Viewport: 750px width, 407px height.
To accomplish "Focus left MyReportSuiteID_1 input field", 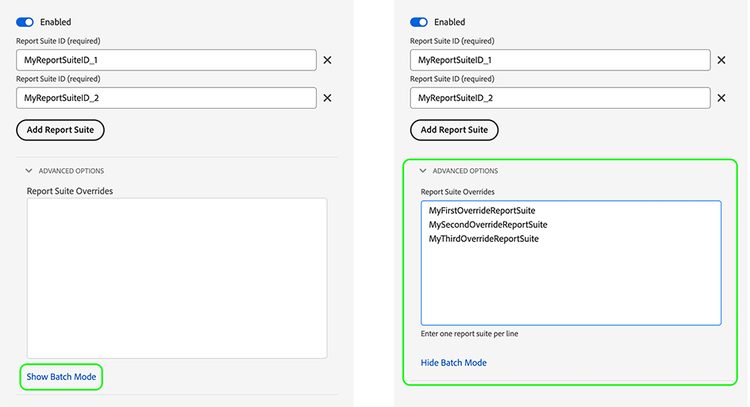I will coord(166,60).
